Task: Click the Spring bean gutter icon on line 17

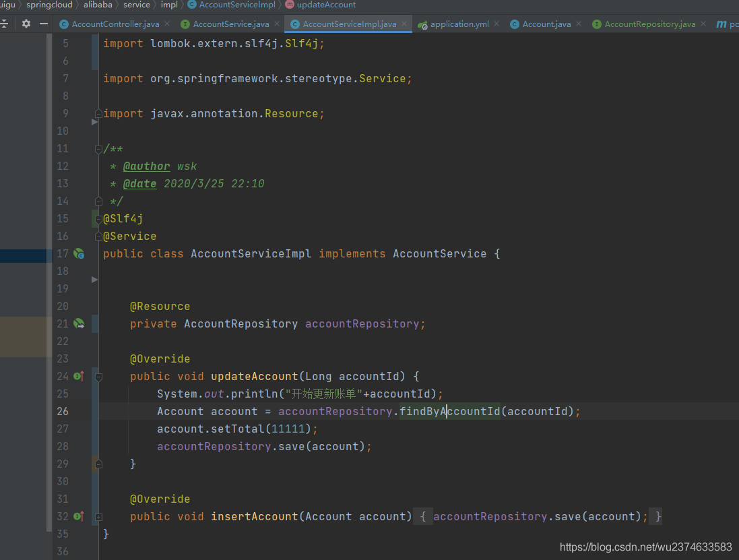Action: [79, 253]
